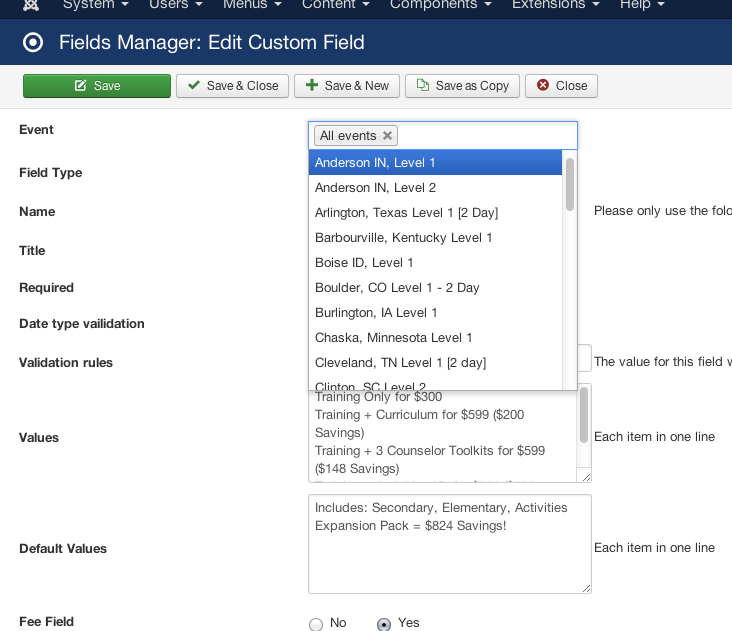Remove the All events tag
The height and width of the screenshot is (631, 732).
point(388,136)
